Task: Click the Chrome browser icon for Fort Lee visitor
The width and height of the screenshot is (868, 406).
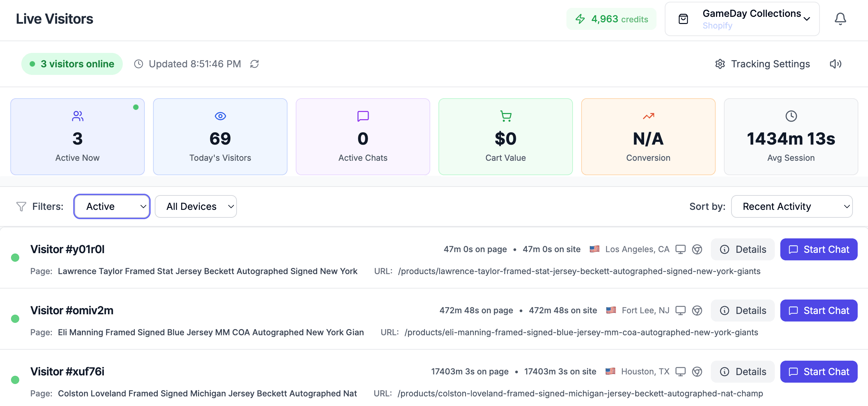Action: coord(697,311)
